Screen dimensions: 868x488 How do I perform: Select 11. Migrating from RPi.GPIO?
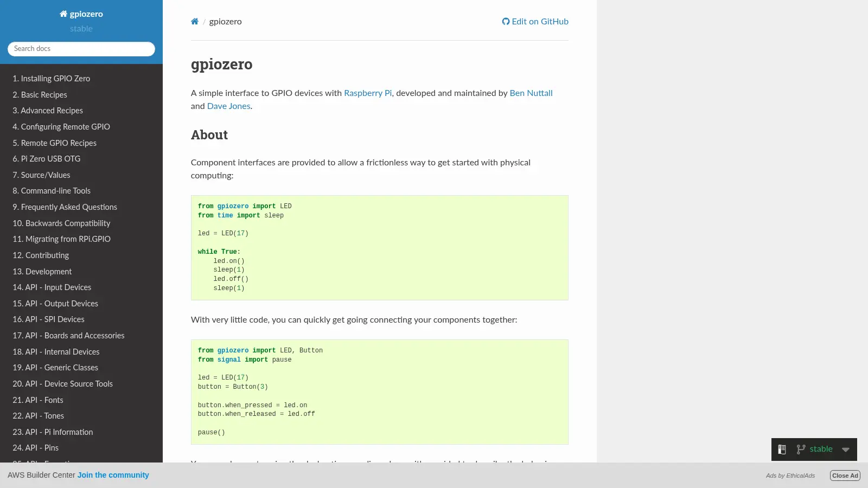[81, 239]
